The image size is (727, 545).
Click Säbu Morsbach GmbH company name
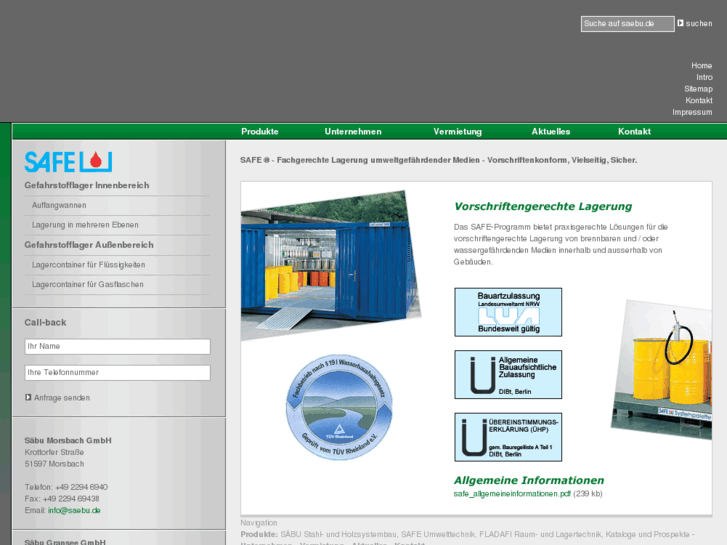tap(68, 441)
